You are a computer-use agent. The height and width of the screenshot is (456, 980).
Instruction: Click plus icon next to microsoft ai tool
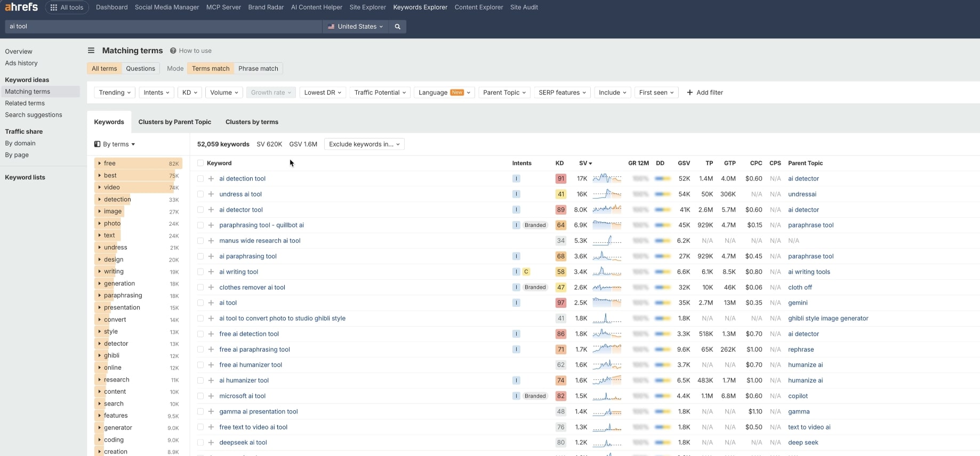pyautogui.click(x=211, y=396)
